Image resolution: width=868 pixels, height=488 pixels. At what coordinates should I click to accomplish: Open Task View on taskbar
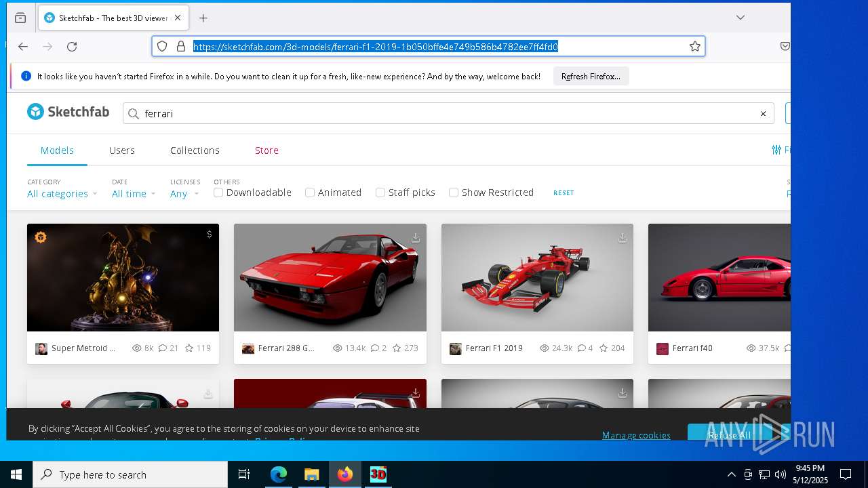point(244,474)
